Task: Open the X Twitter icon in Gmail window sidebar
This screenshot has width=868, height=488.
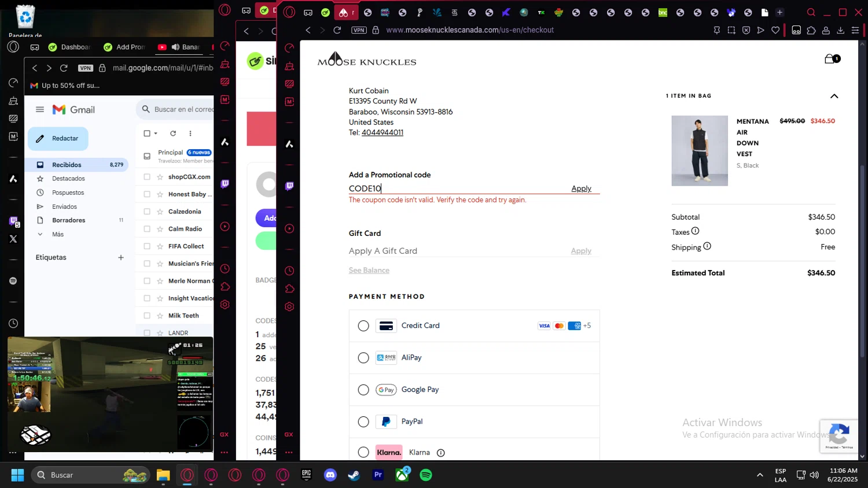Action: tap(13, 239)
